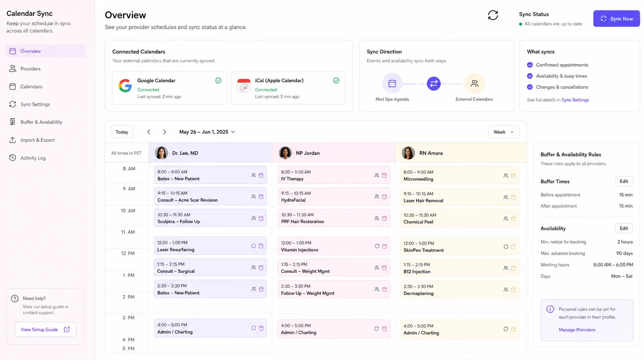Click people icon on IV Therapy appointment
Viewport: 644px width, 360px height.
(x=377, y=176)
